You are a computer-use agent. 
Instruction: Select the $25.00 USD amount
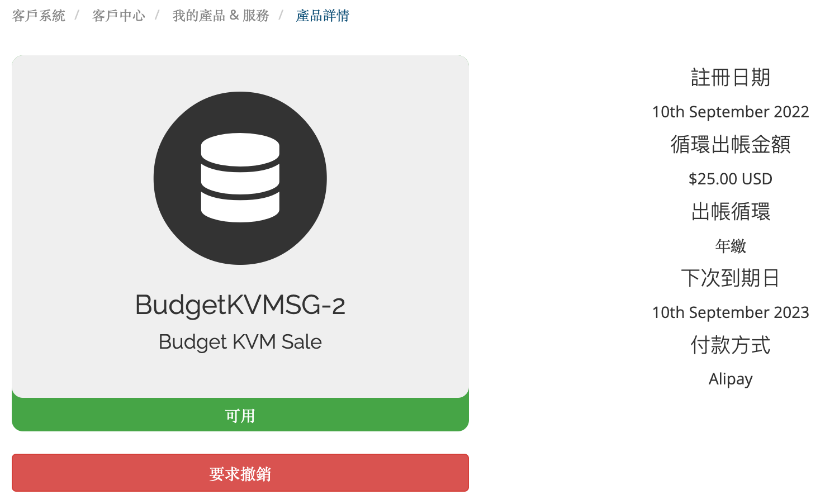click(731, 179)
